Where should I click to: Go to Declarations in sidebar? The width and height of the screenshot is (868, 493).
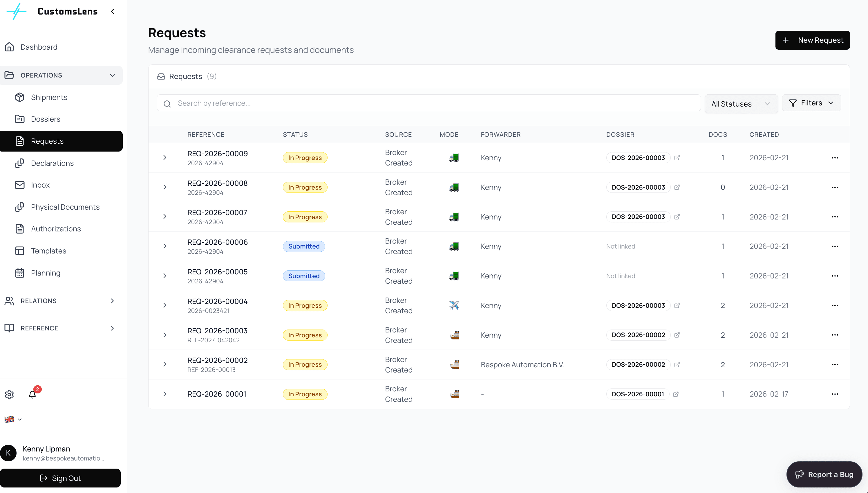(52, 163)
